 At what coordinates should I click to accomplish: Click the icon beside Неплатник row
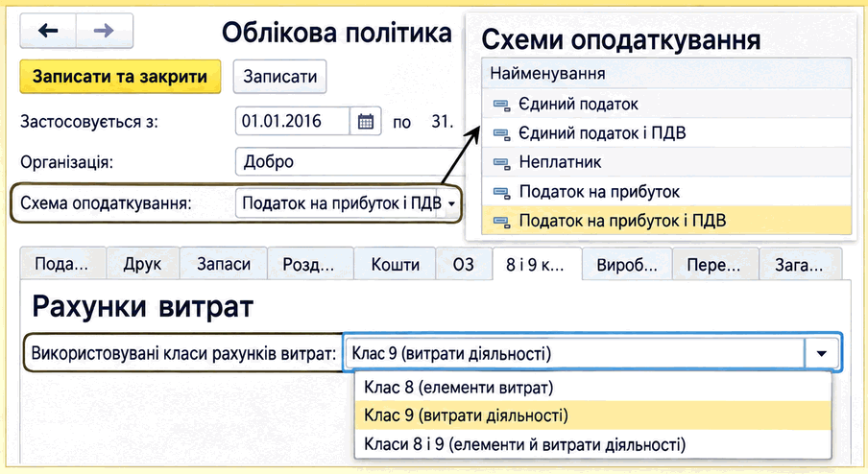(501, 163)
